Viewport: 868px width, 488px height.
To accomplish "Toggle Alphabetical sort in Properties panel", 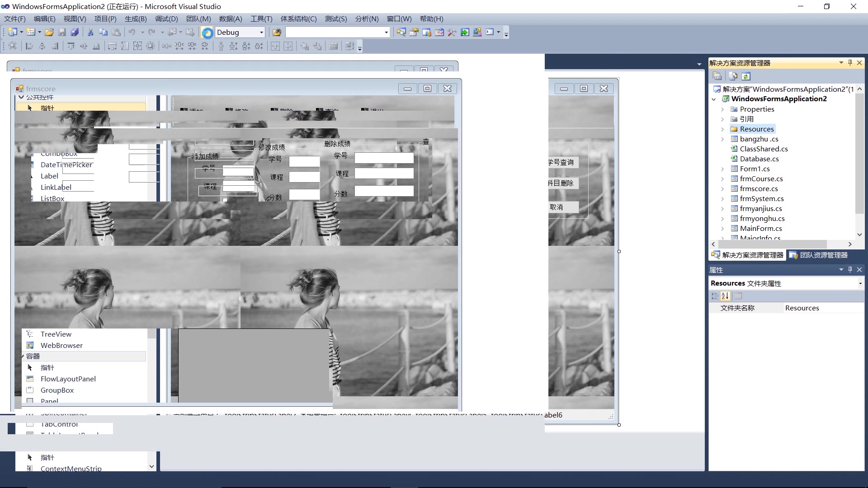I will coord(726,296).
